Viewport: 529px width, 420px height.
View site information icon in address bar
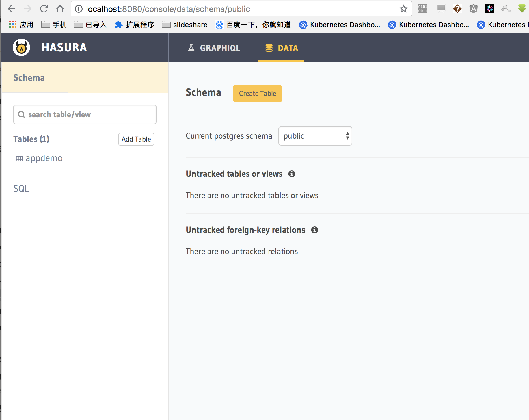click(79, 9)
